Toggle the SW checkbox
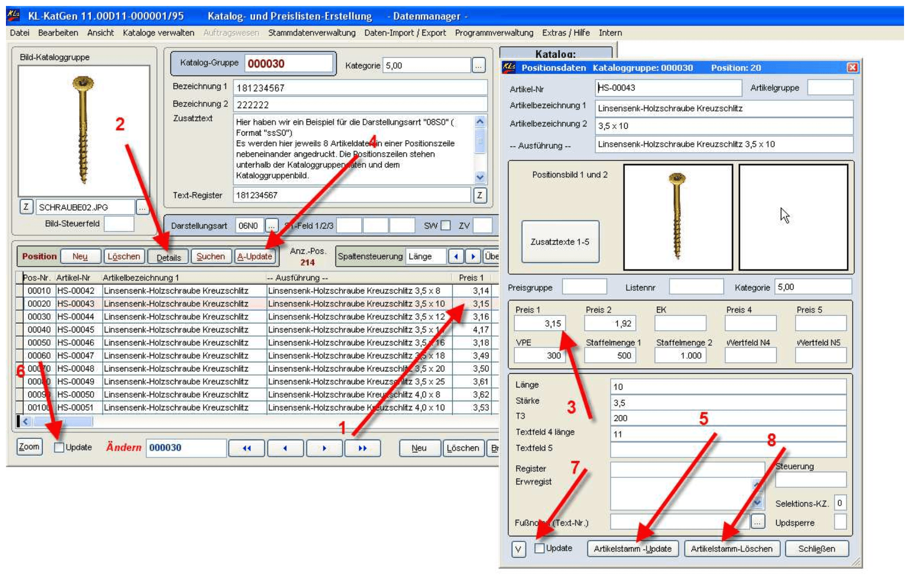Viewport: 910px width, 588px height. click(x=446, y=225)
